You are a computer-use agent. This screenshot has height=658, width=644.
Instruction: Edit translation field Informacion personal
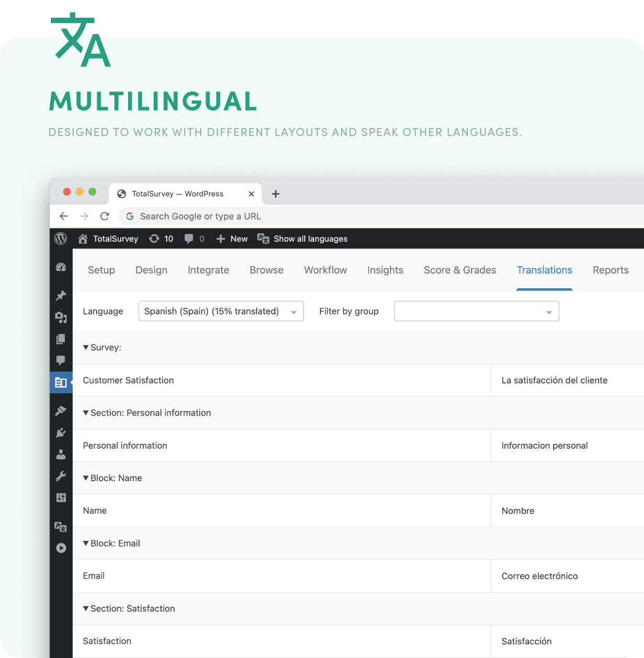568,446
